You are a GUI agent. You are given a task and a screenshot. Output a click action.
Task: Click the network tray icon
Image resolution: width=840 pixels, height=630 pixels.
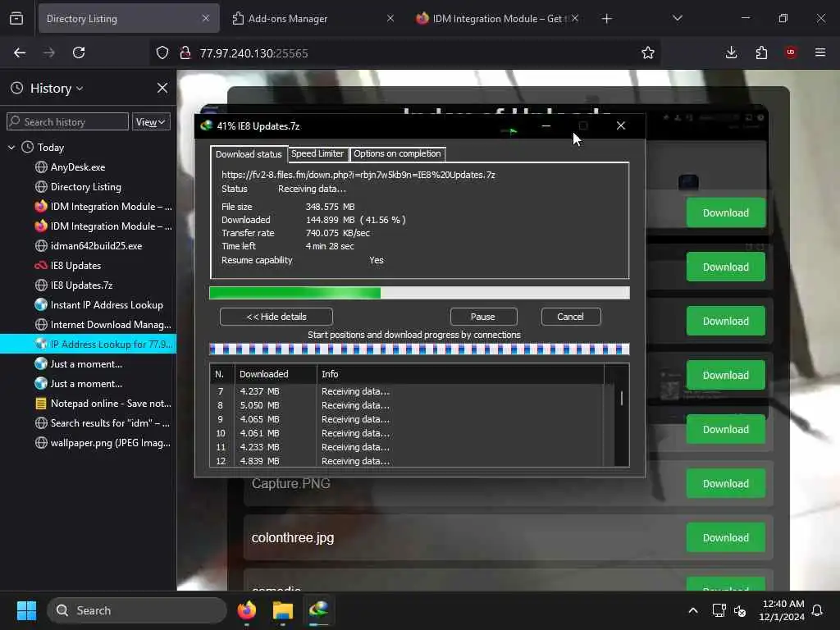(719, 610)
